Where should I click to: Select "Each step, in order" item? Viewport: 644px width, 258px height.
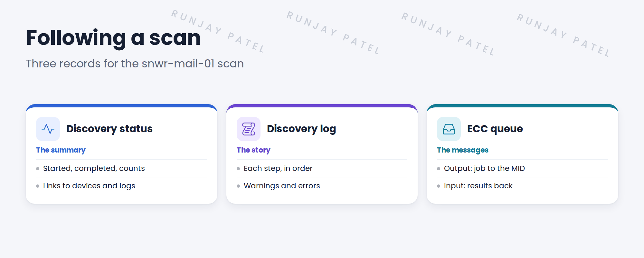coord(322,168)
